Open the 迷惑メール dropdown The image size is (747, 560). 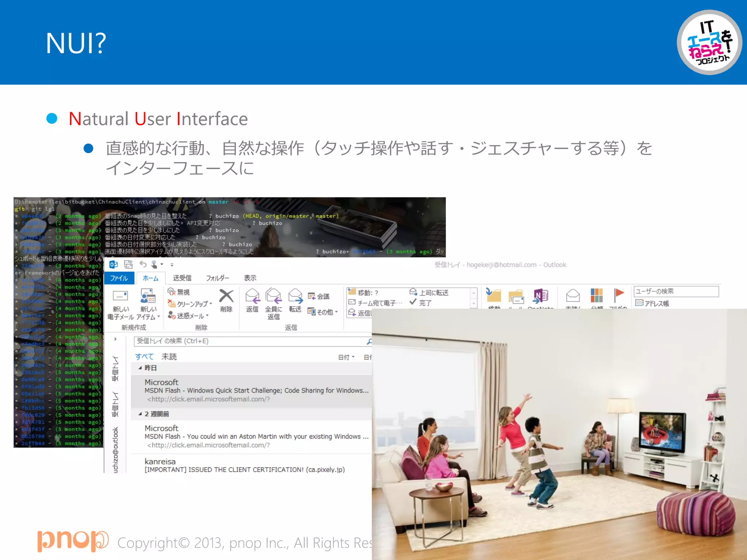(x=188, y=315)
